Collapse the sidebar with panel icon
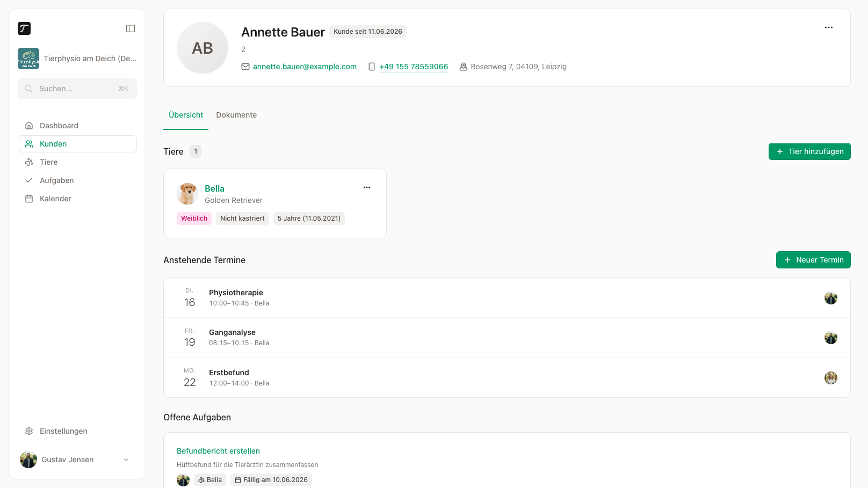This screenshot has height=488, width=868. (x=131, y=28)
